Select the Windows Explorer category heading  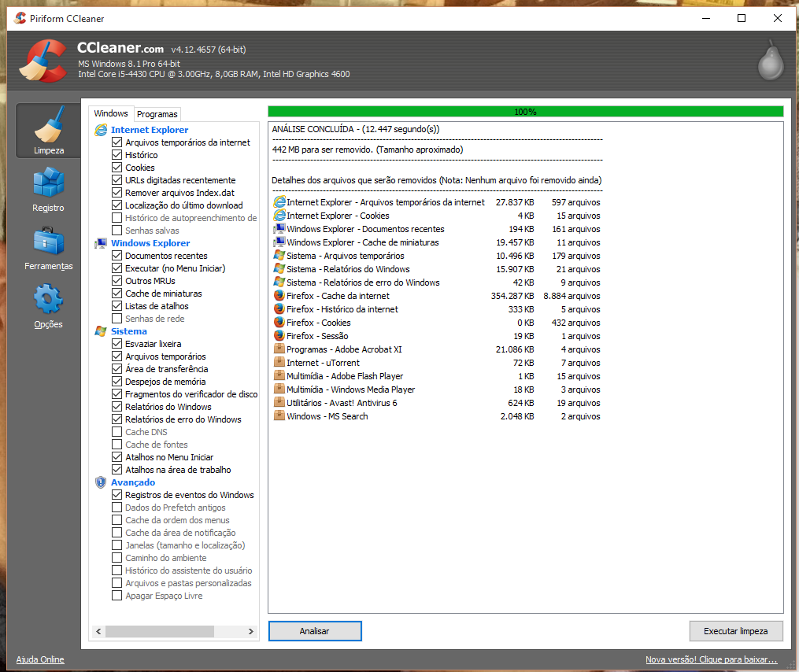point(150,243)
